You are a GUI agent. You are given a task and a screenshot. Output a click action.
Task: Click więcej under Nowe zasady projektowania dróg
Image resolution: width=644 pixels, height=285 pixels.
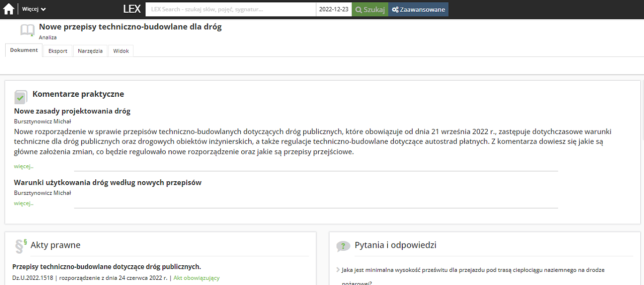coord(23,166)
